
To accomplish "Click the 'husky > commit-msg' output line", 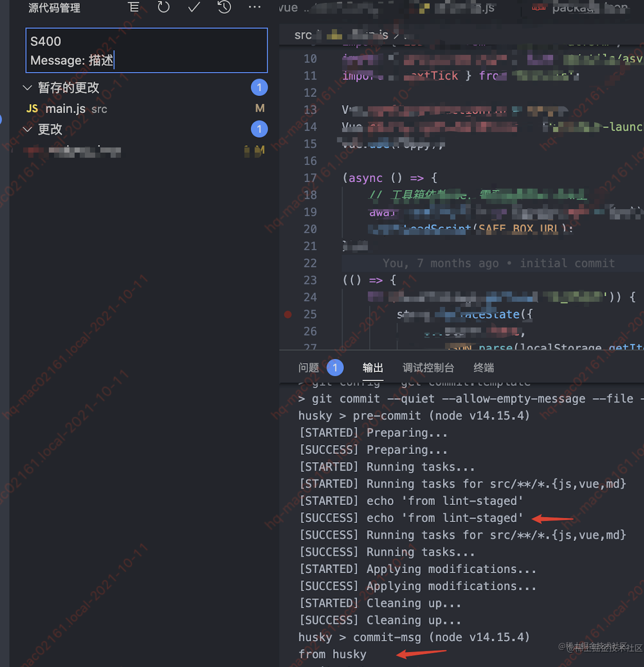I will (414, 637).
